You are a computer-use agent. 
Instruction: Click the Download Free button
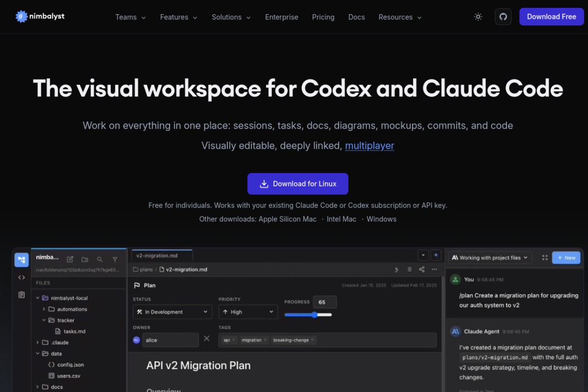click(x=551, y=17)
